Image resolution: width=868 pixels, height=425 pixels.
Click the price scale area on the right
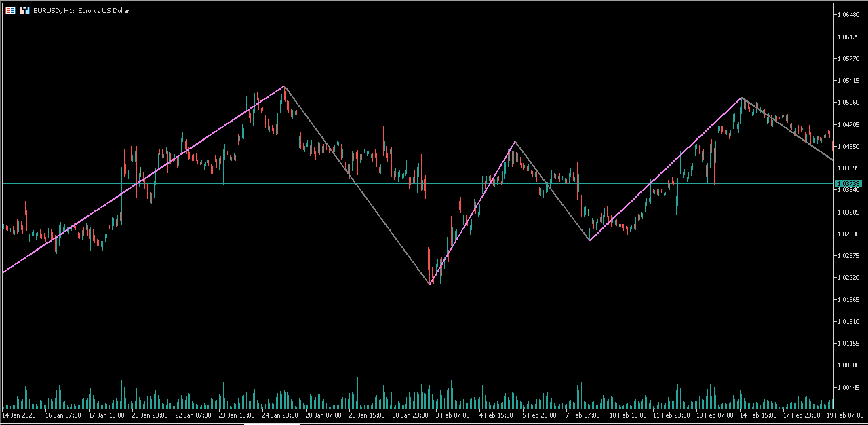pos(848,238)
